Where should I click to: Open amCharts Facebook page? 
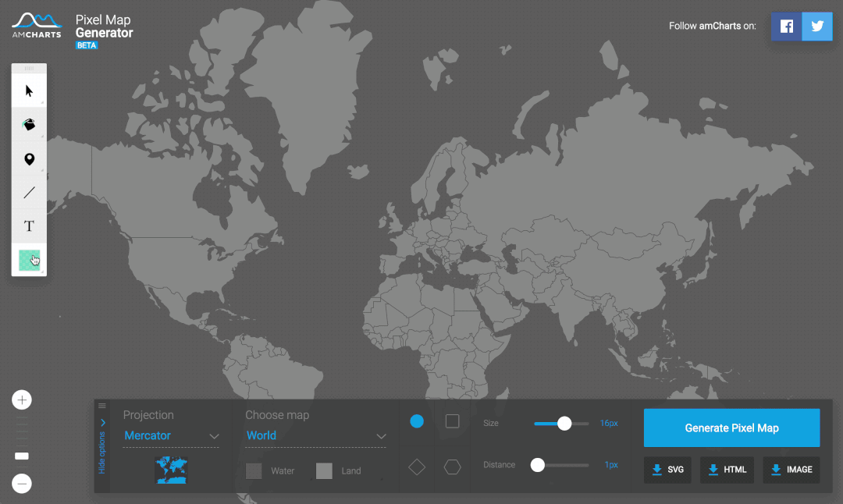(x=787, y=27)
